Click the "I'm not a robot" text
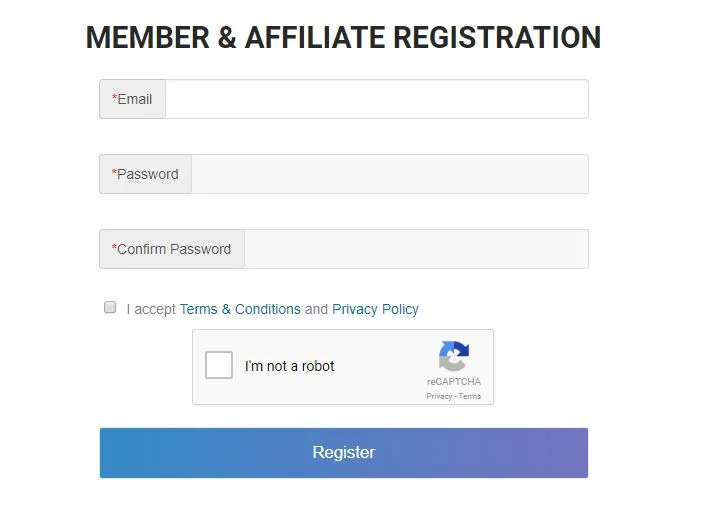708x511 pixels. (x=289, y=366)
